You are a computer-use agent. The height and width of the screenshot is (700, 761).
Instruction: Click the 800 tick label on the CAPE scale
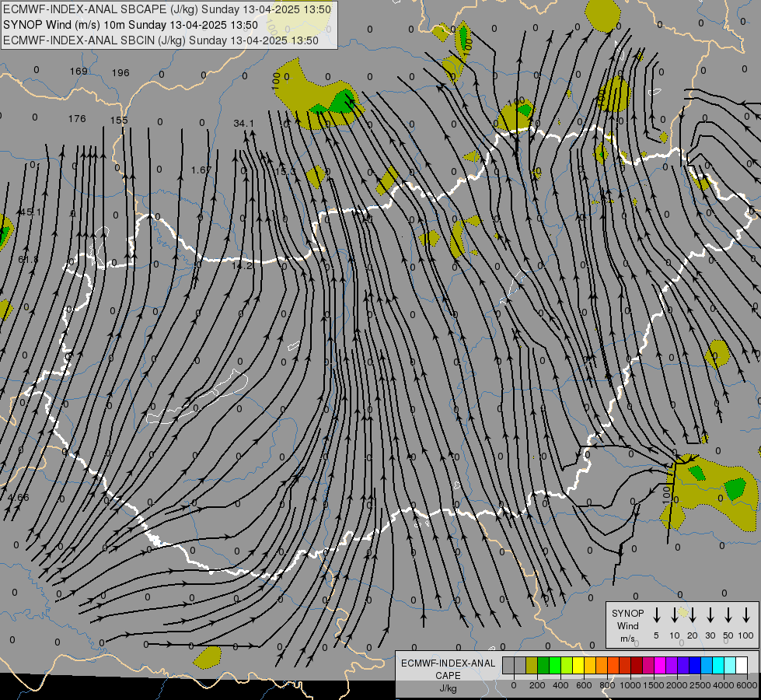pos(607,685)
